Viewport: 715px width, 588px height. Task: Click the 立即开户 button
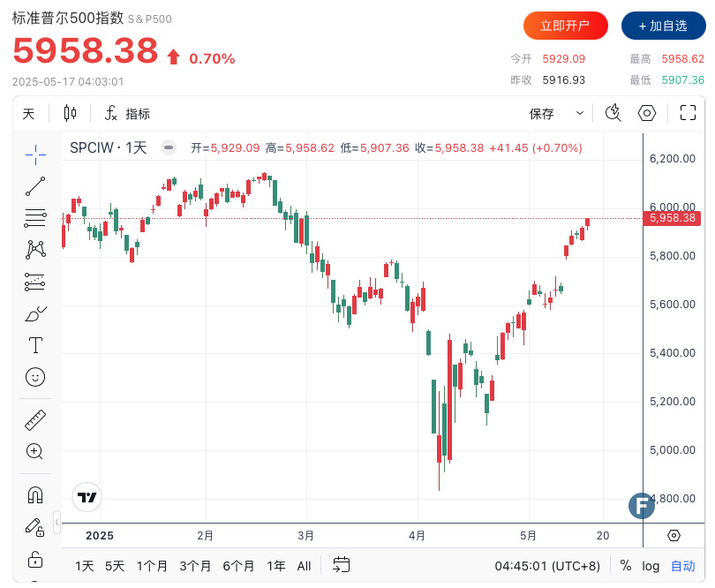click(x=565, y=26)
